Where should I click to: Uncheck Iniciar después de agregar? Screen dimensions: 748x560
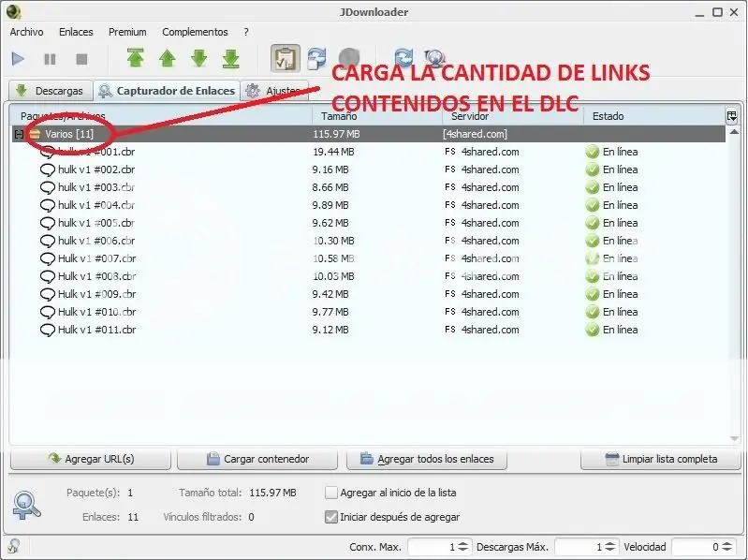pyautogui.click(x=331, y=517)
